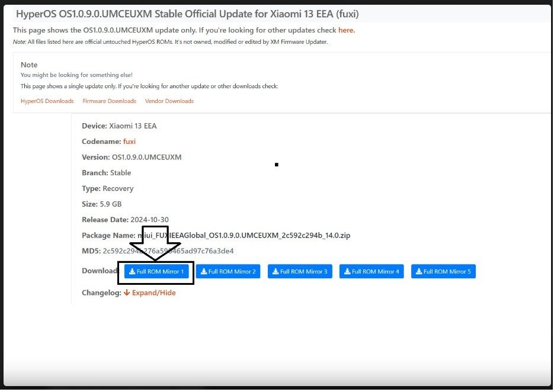This screenshot has height=392, width=554.
Task: Go to HyperOS Downloads
Action: [47, 101]
